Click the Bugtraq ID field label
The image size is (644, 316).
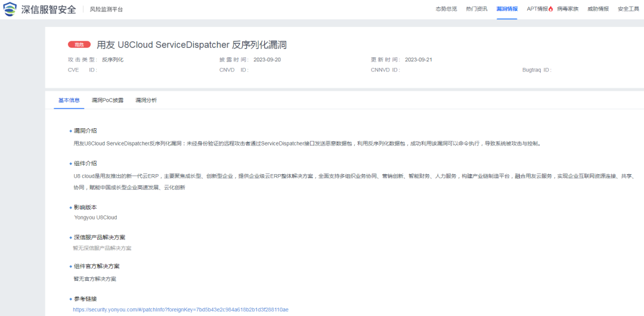tap(537, 70)
